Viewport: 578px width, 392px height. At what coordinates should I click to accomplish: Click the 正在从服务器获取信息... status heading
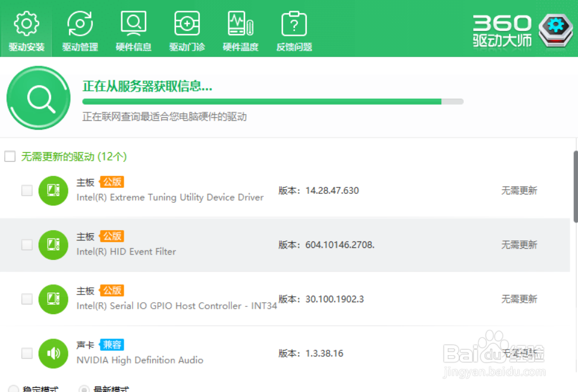point(147,86)
